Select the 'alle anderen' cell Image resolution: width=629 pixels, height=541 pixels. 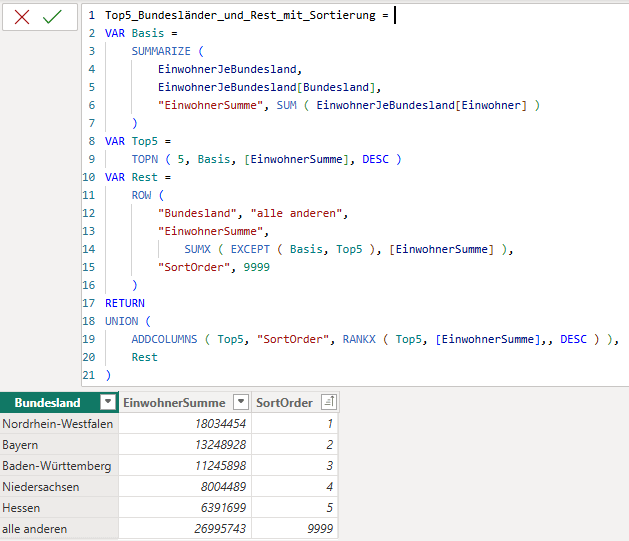[x=34, y=529]
